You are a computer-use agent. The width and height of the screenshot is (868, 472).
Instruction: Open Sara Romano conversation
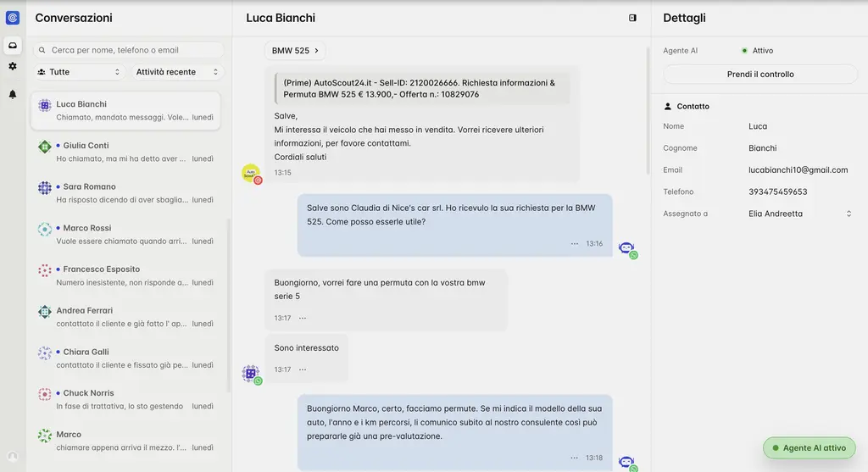pyautogui.click(x=125, y=193)
